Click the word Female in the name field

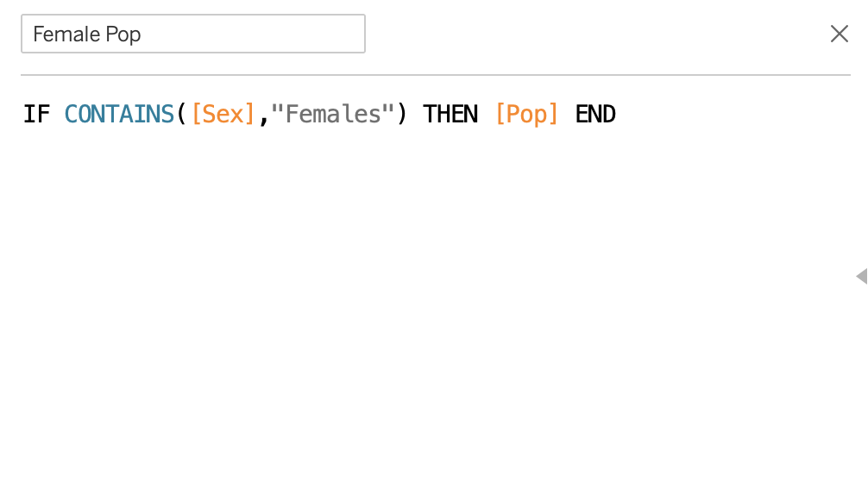(x=60, y=34)
